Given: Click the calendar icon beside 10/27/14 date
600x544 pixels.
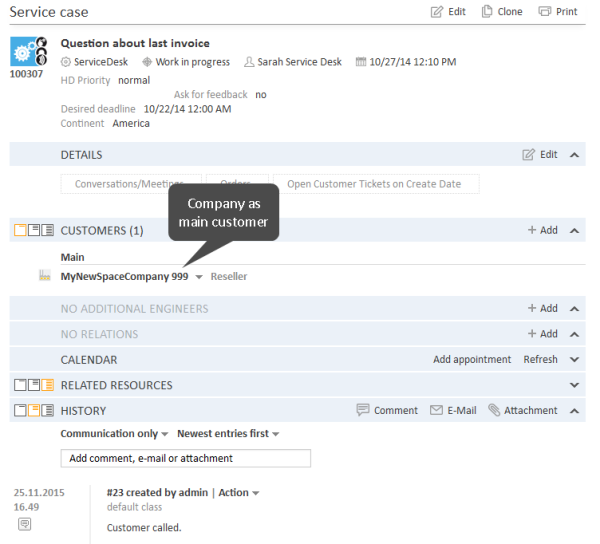Looking at the screenshot, I should (x=360, y=62).
